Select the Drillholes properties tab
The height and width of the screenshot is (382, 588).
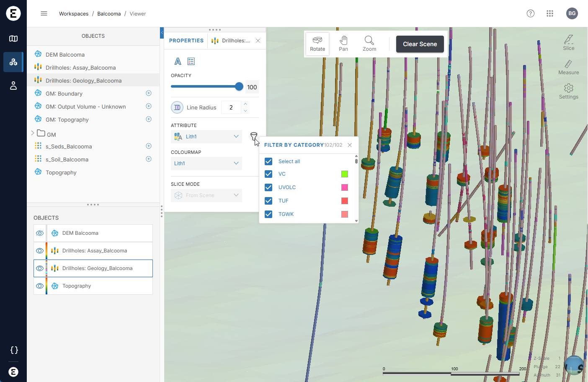(232, 41)
